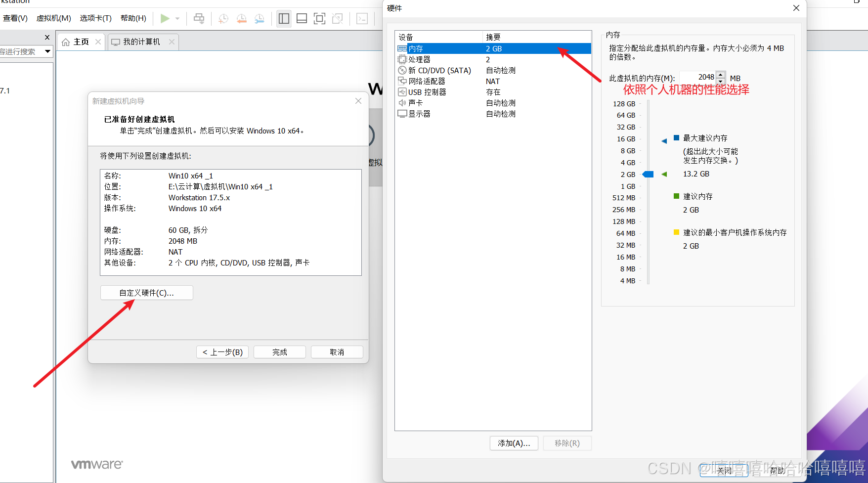Select the 内存 device row
The height and width of the screenshot is (483, 868).
tap(494, 48)
